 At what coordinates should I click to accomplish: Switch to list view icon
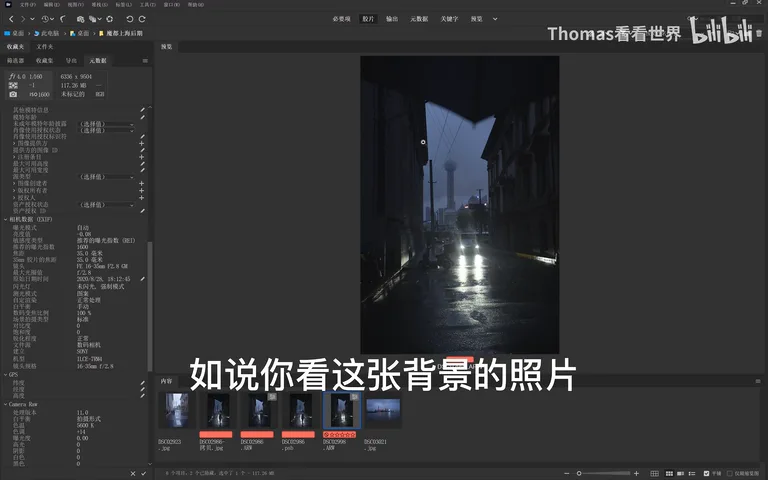[692, 474]
